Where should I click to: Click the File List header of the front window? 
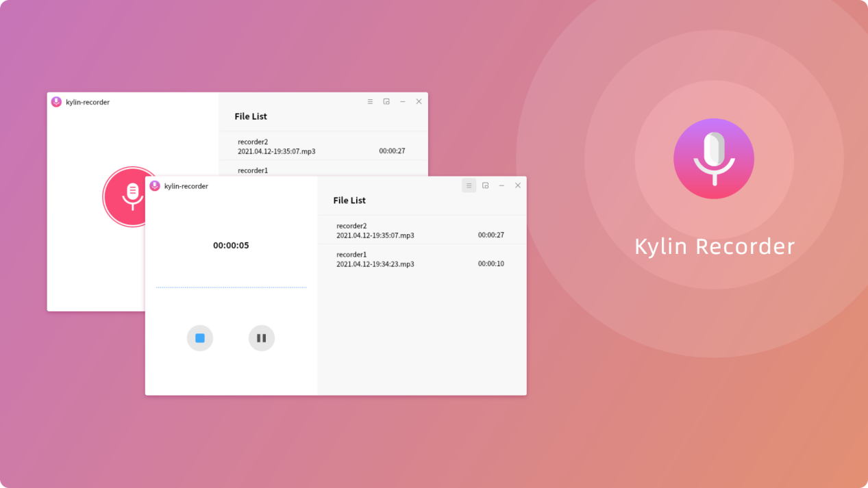coord(349,200)
